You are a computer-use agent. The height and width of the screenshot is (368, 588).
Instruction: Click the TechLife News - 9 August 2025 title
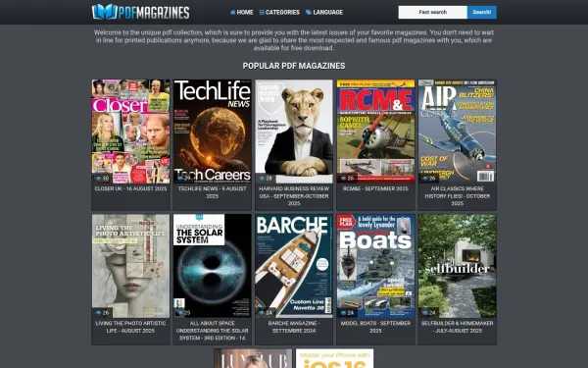pyautogui.click(x=213, y=192)
